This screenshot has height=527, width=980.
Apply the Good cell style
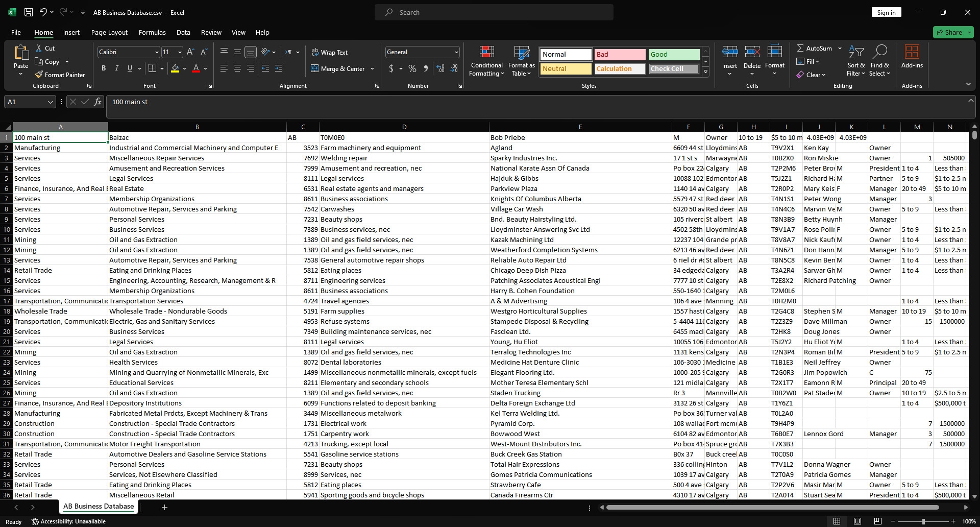point(674,54)
